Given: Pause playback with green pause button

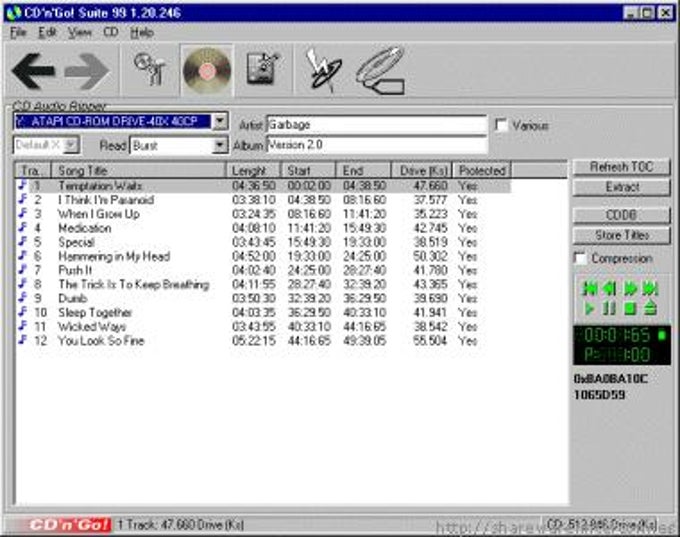Looking at the screenshot, I should (609, 308).
